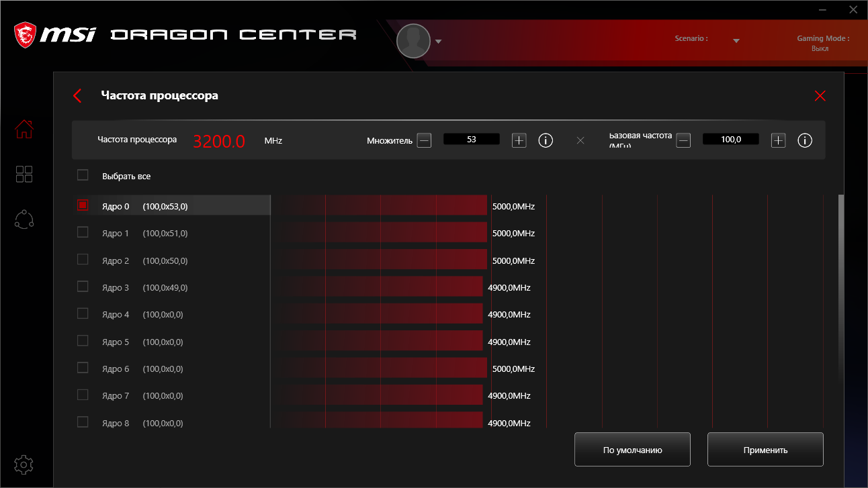Click the 3200.0 processor frequency value
The height and width of the screenshot is (488, 868).
coord(219,141)
